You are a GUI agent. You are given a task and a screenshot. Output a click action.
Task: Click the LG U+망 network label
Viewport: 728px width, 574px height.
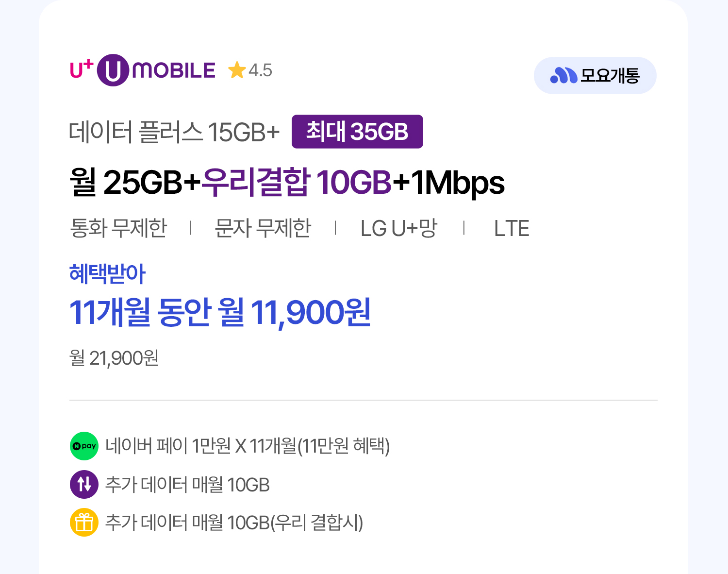pyautogui.click(x=399, y=228)
